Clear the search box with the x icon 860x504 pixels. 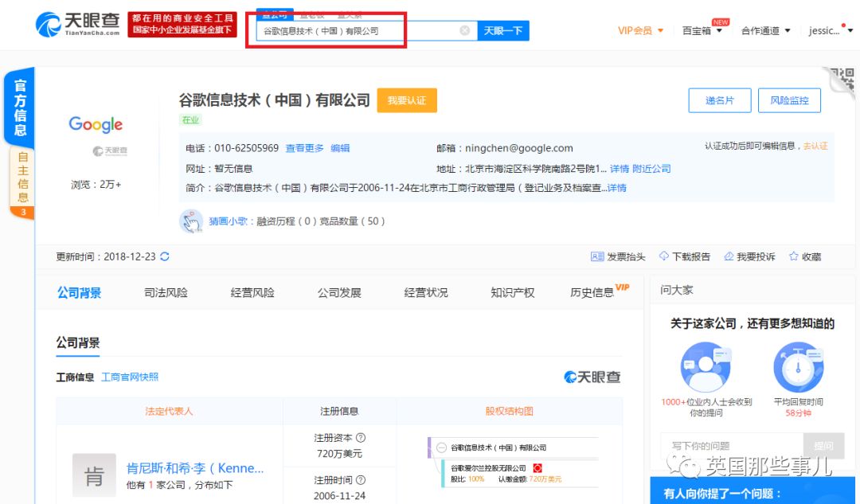[464, 29]
